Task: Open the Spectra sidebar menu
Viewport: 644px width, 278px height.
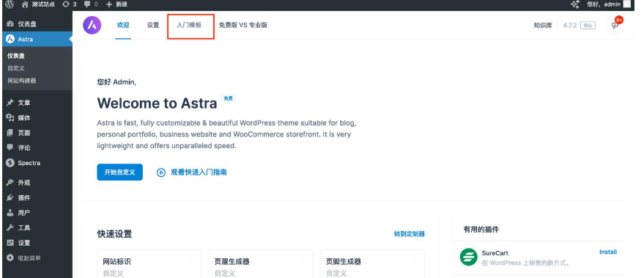Action: click(37, 163)
